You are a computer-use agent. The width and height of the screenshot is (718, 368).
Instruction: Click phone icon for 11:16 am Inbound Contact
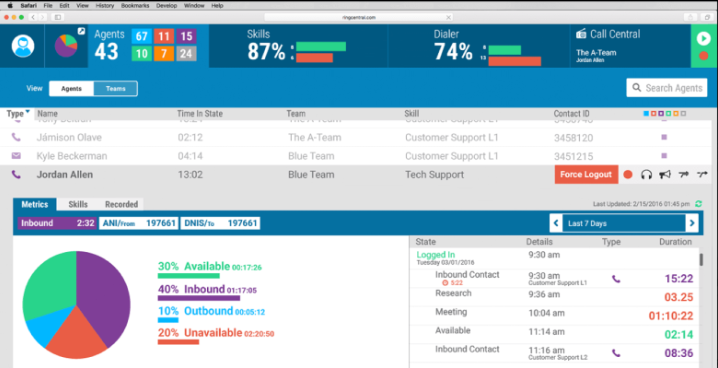tap(616, 353)
